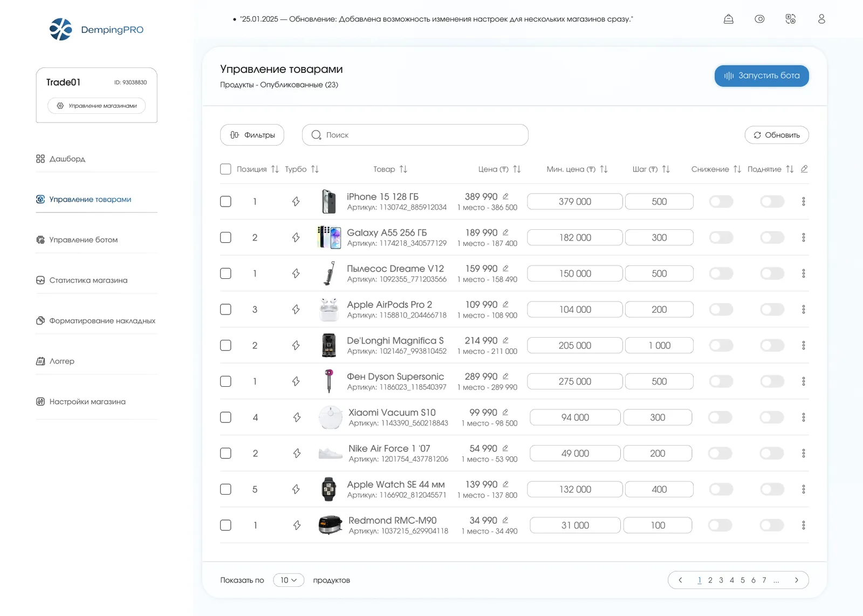863x616 pixels.
Task: Click turbo lightning icon for Galaxy A55
Action: 296,237
